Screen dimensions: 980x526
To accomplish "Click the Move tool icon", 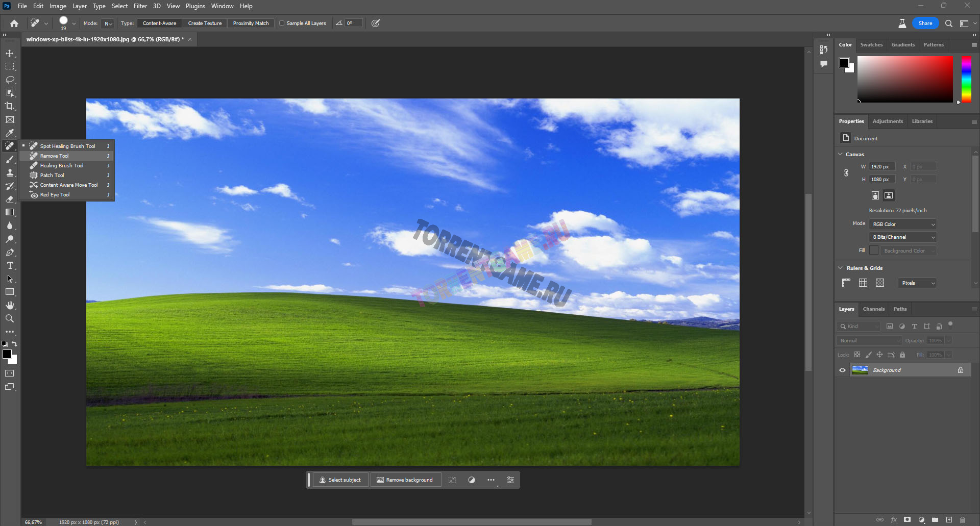I will (10, 53).
